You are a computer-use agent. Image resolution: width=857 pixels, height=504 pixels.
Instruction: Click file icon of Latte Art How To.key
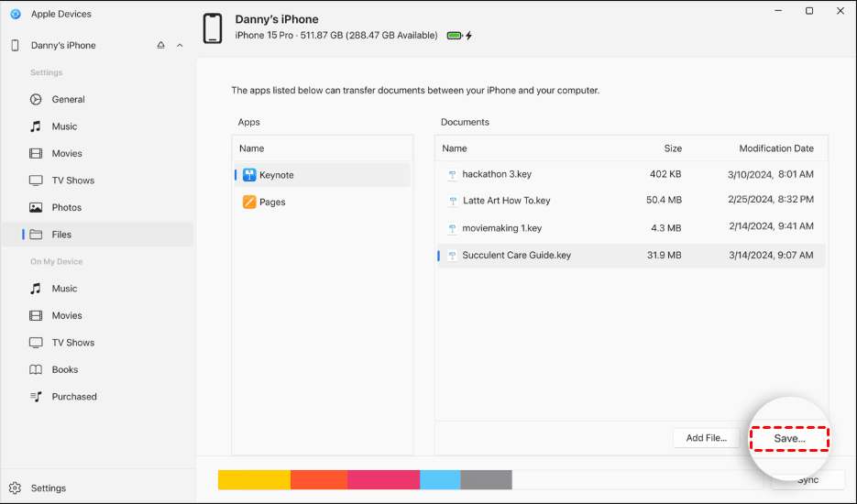pyautogui.click(x=453, y=202)
